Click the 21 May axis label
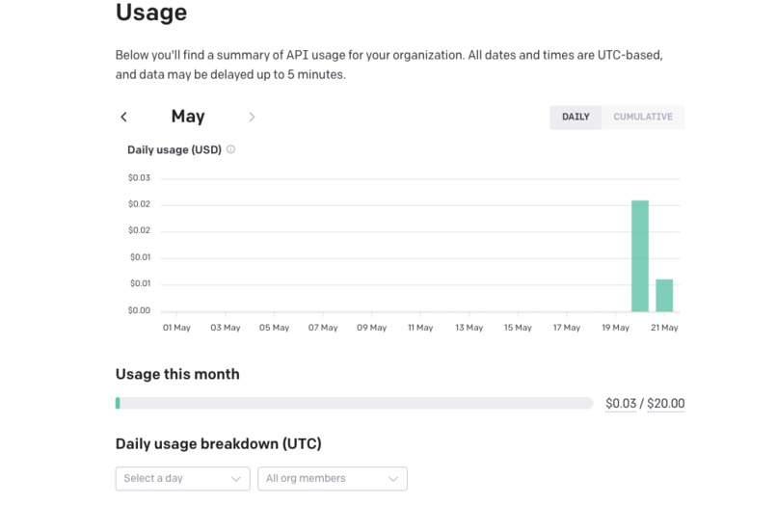Viewport: 777px width, 532px height. coord(664,328)
